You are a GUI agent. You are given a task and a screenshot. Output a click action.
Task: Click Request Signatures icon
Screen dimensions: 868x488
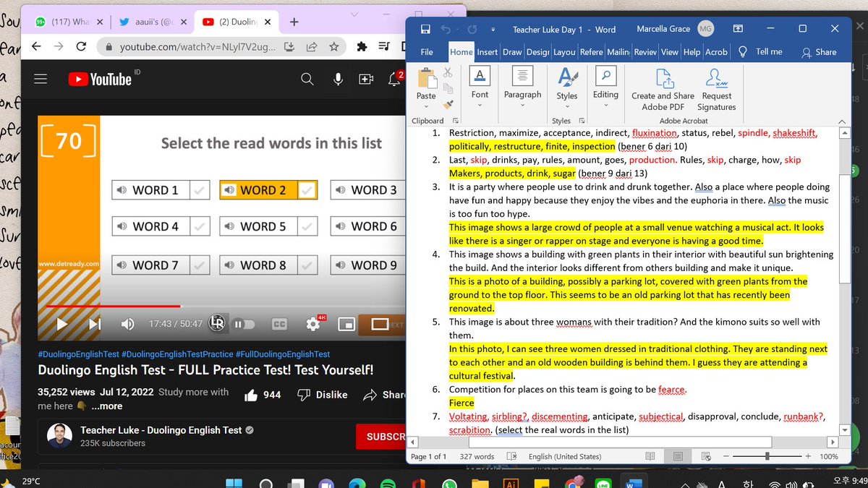(x=716, y=90)
